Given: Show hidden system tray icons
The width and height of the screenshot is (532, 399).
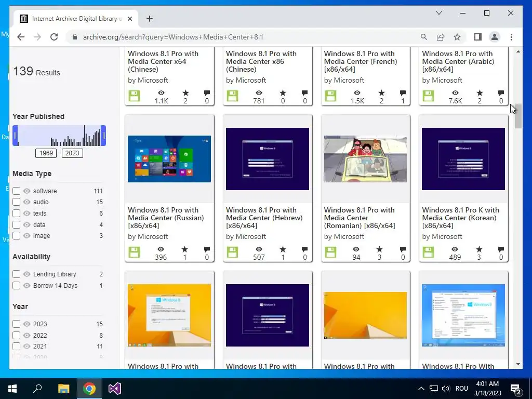Looking at the screenshot, I should click(x=421, y=389).
